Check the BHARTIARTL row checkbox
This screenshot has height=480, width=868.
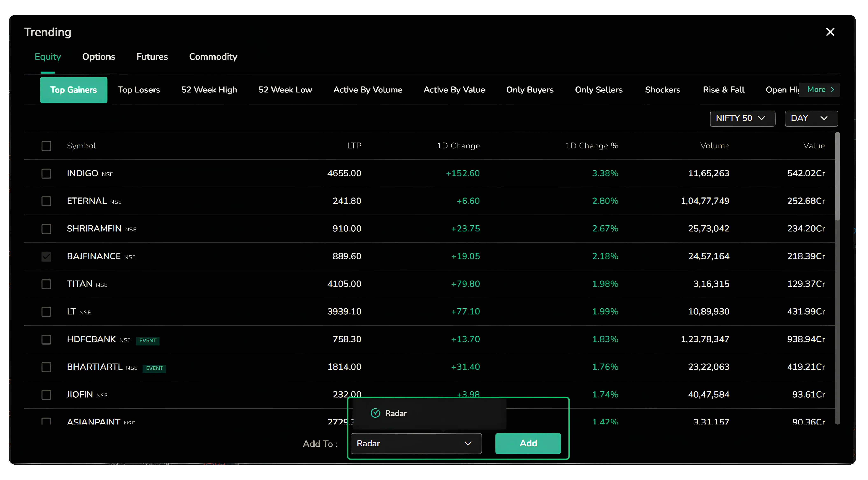pos(46,367)
